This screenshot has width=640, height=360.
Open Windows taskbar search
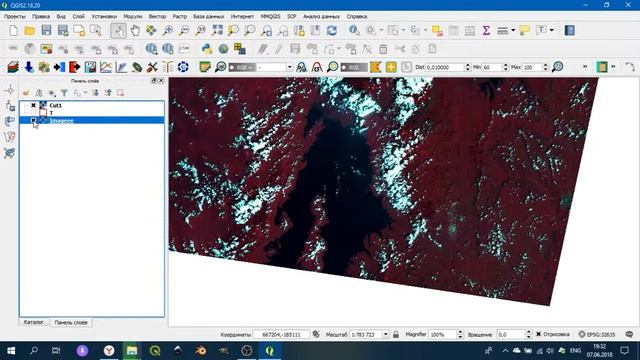[34, 351]
